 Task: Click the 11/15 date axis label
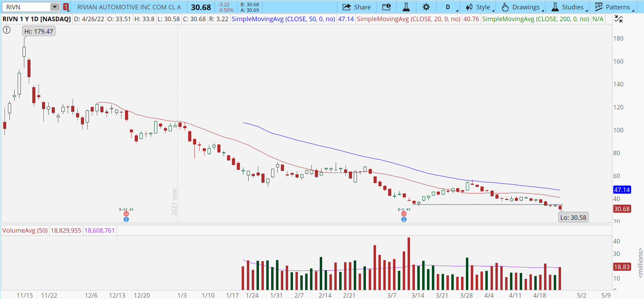coord(25,295)
